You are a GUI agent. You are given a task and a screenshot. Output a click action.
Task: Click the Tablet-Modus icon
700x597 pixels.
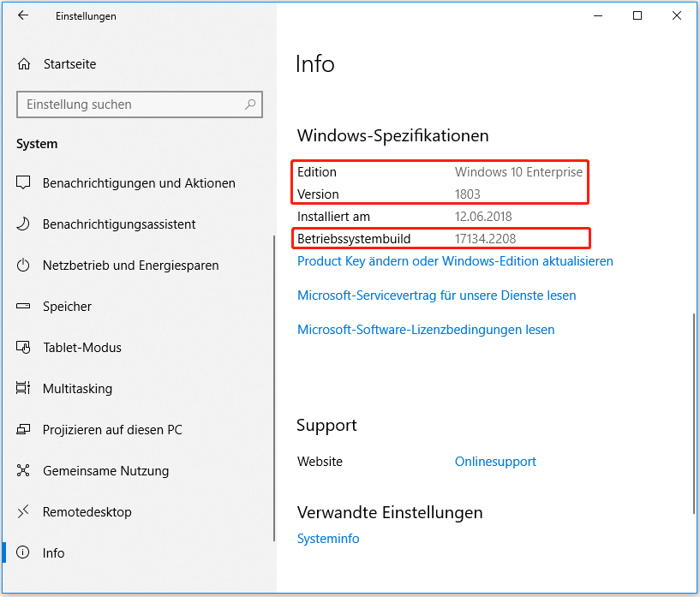coord(23,347)
